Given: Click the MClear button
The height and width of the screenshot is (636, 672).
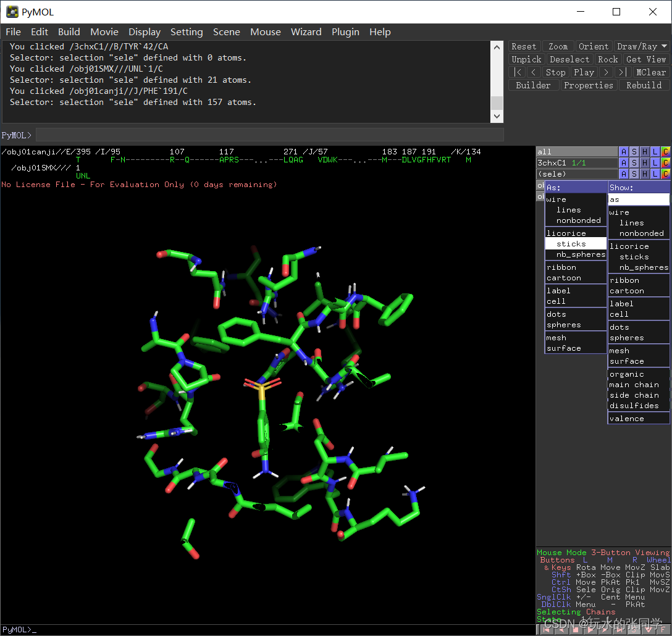Looking at the screenshot, I should click(650, 72).
